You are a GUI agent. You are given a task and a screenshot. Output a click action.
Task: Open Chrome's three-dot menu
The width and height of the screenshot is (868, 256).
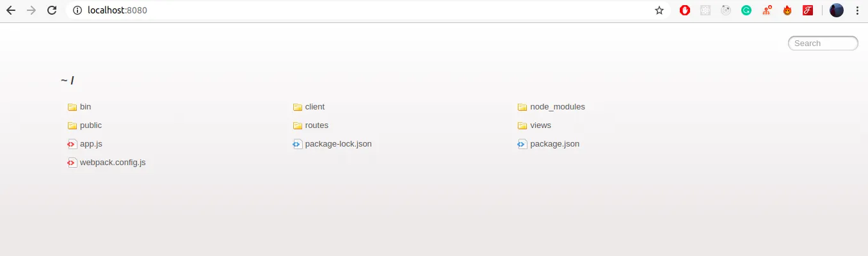(857, 10)
